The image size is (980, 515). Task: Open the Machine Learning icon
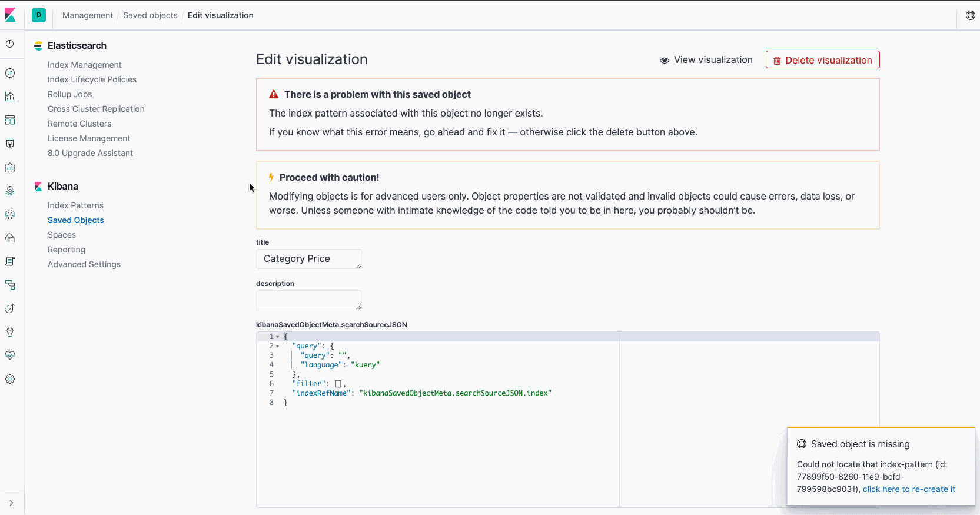pyautogui.click(x=10, y=214)
